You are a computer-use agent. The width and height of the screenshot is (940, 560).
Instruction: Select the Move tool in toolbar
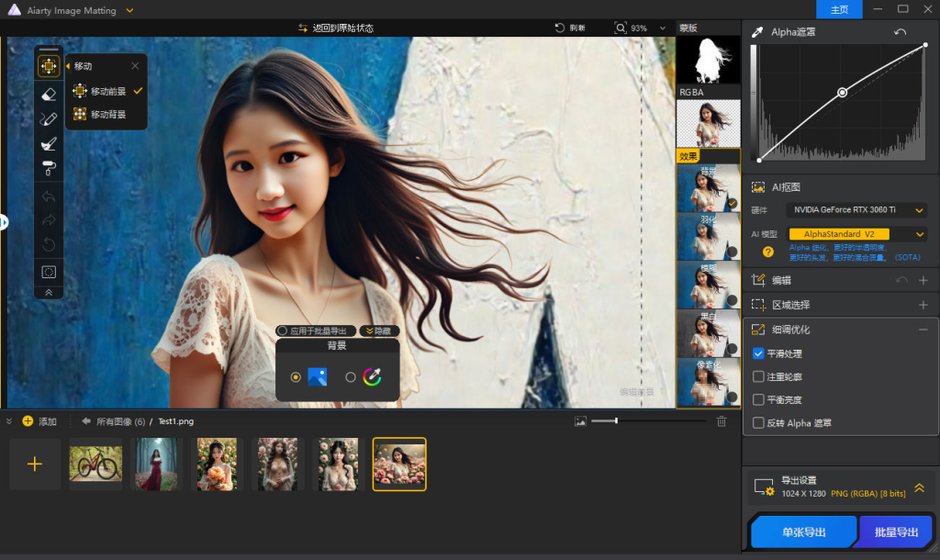[x=49, y=66]
